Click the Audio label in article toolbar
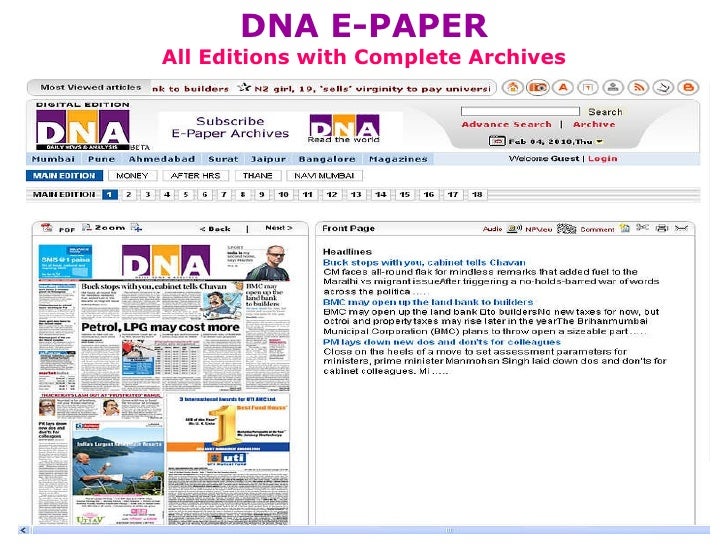The height and width of the screenshot is (546, 728). coord(493,229)
